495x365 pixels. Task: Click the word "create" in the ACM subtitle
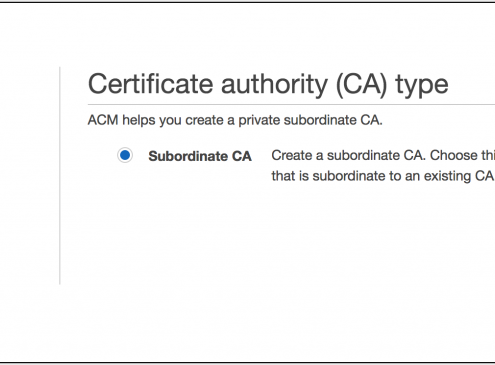click(x=204, y=120)
